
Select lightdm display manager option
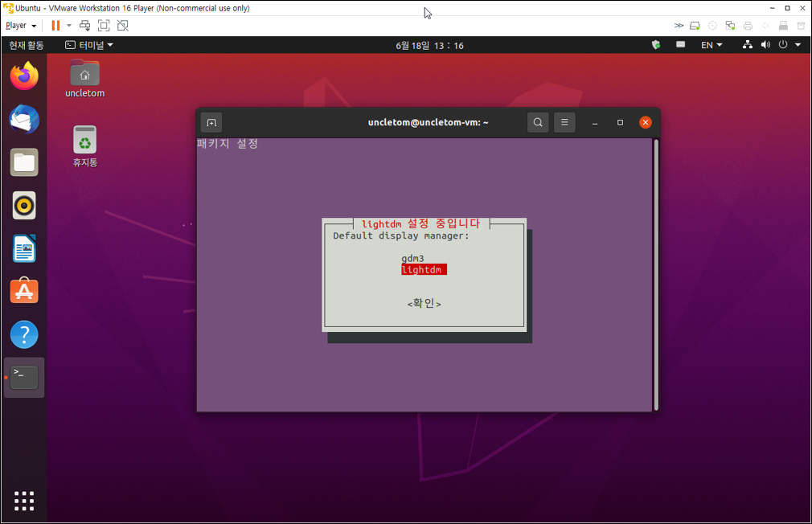(x=424, y=270)
